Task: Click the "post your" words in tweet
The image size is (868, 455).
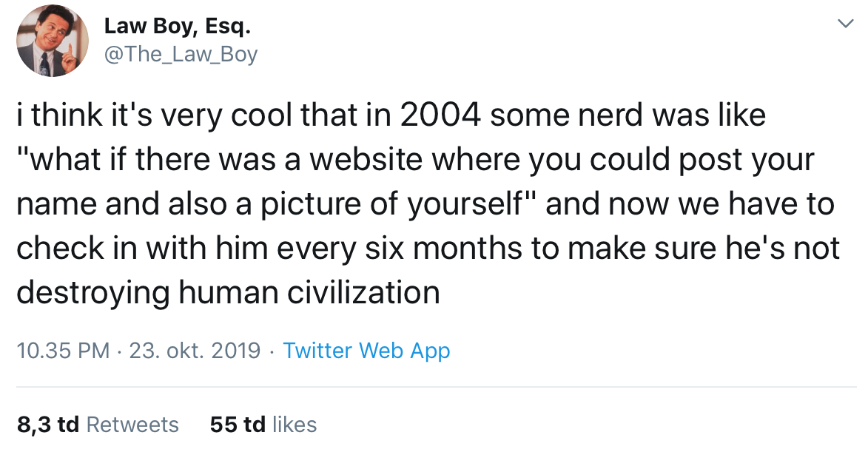Action: (x=748, y=160)
